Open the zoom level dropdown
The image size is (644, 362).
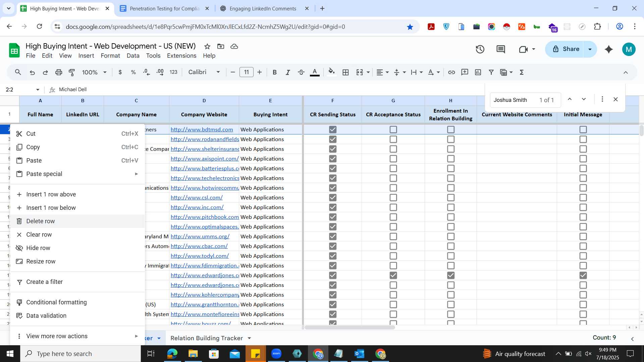(95, 72)
